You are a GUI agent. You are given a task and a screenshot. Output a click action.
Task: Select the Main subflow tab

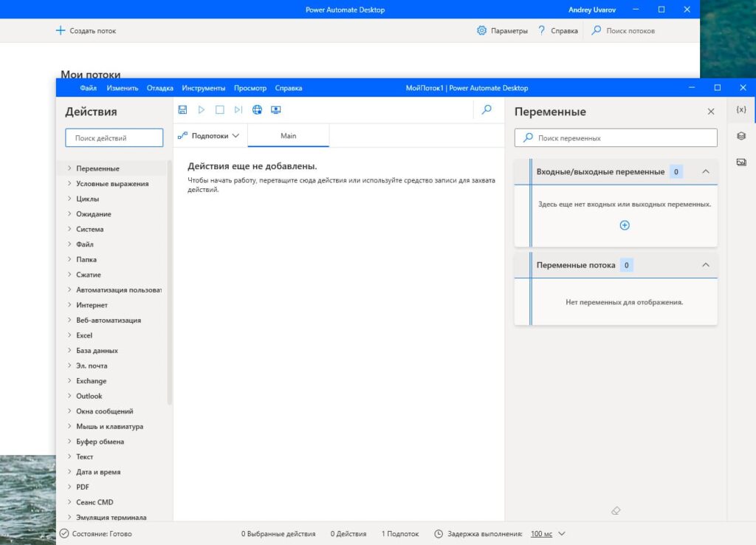pyautogui.click(x=288, y=136)
